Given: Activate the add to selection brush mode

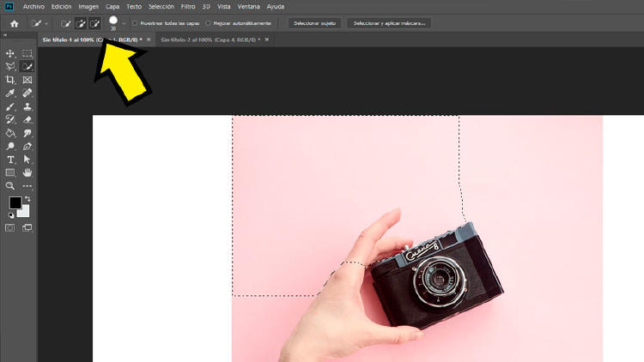Looking at the screenshot, I should [x=81, y=23].
